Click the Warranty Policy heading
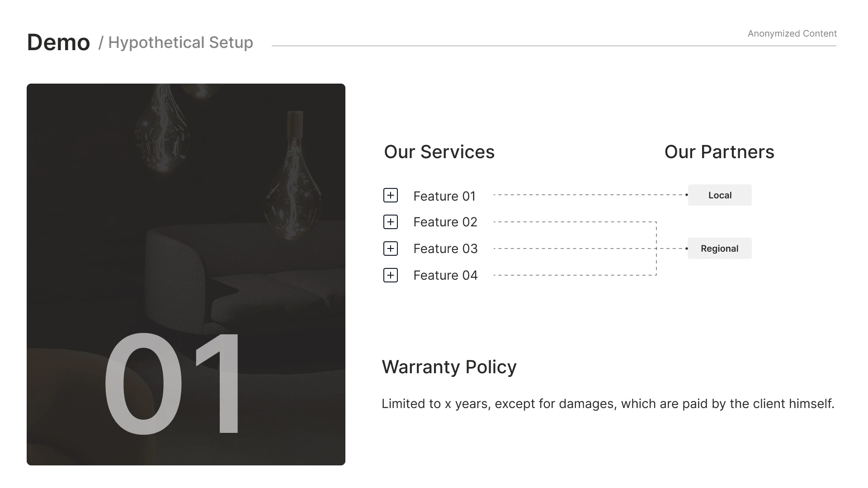The width and height of the screenshot is (868, 488). pos(449,367)
